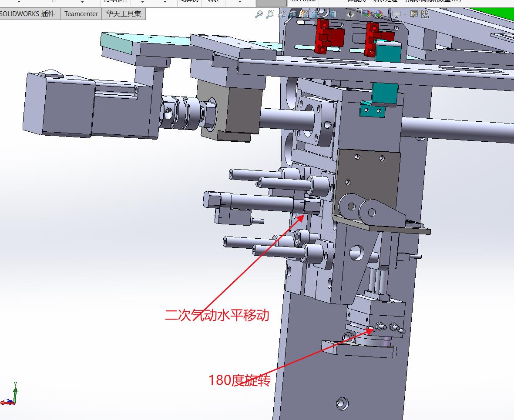Click the icon right of View Settings dropdown

coord(414,15)
